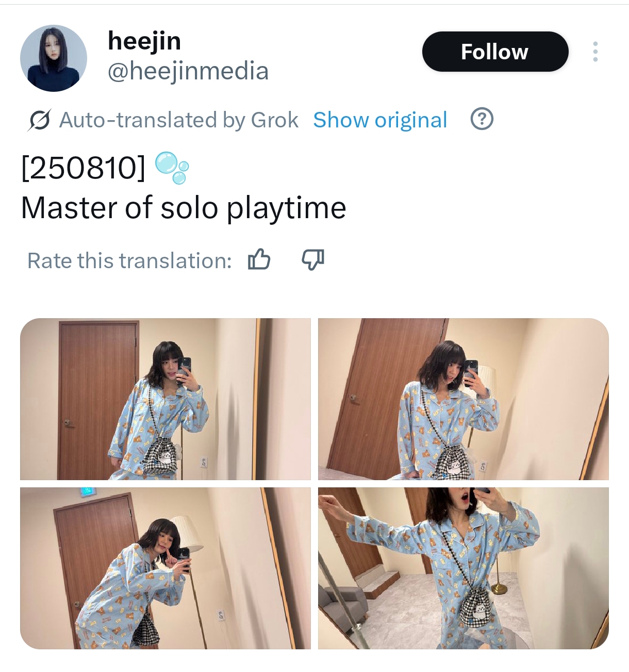The height and width of the screenshot is (672, 629).
Task: Open heejin's profile avatar picture
Action: pyautogui.click(x=54, y=58)
